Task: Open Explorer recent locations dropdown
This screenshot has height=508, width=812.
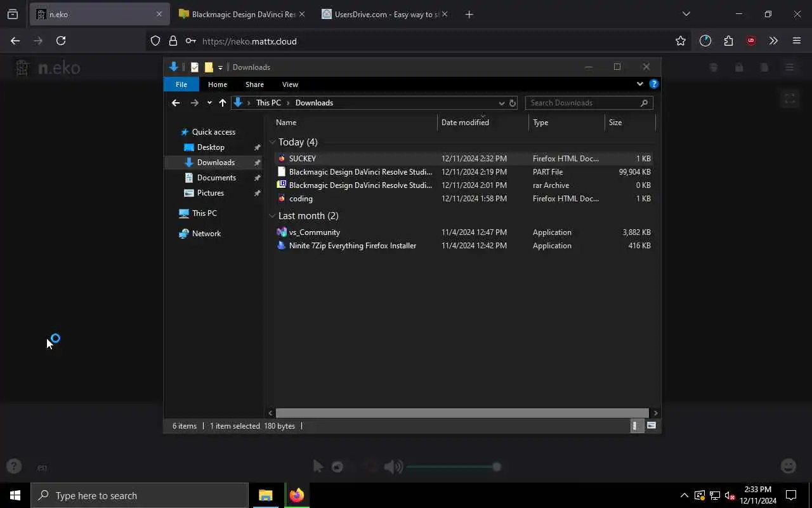Action: [209, 103]
